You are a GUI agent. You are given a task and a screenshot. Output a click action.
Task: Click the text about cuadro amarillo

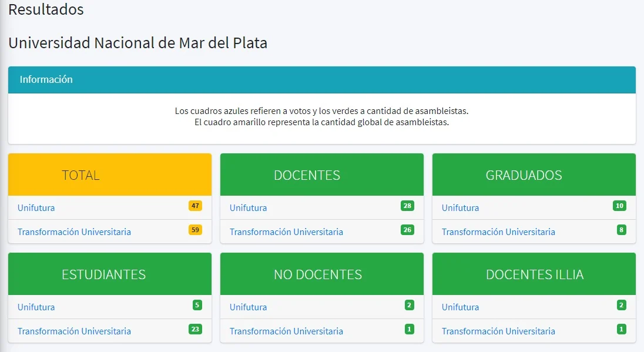[321, 122]
